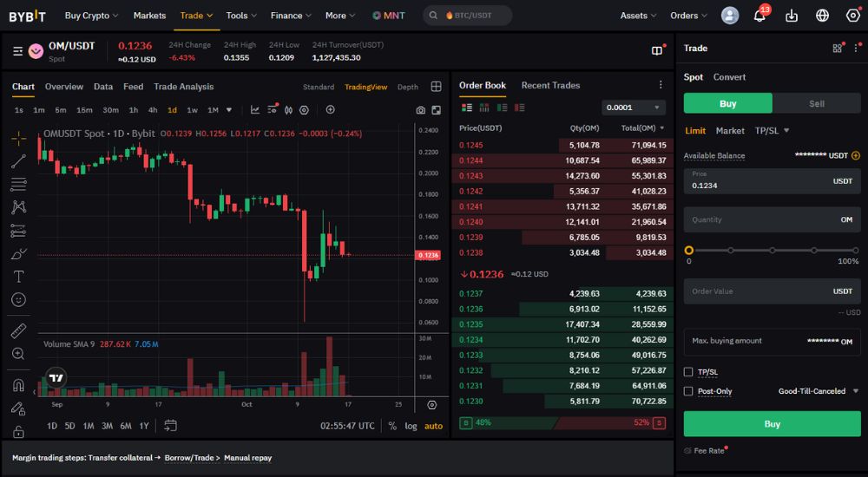Image resolution: width=868 pixels, height=477 pixels.
Task: Select the 4h timeframe
Action: tap(153, 110)
